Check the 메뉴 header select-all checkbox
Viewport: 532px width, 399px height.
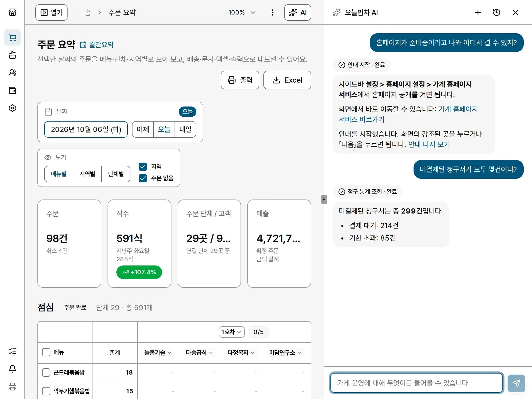coord(46,353)
